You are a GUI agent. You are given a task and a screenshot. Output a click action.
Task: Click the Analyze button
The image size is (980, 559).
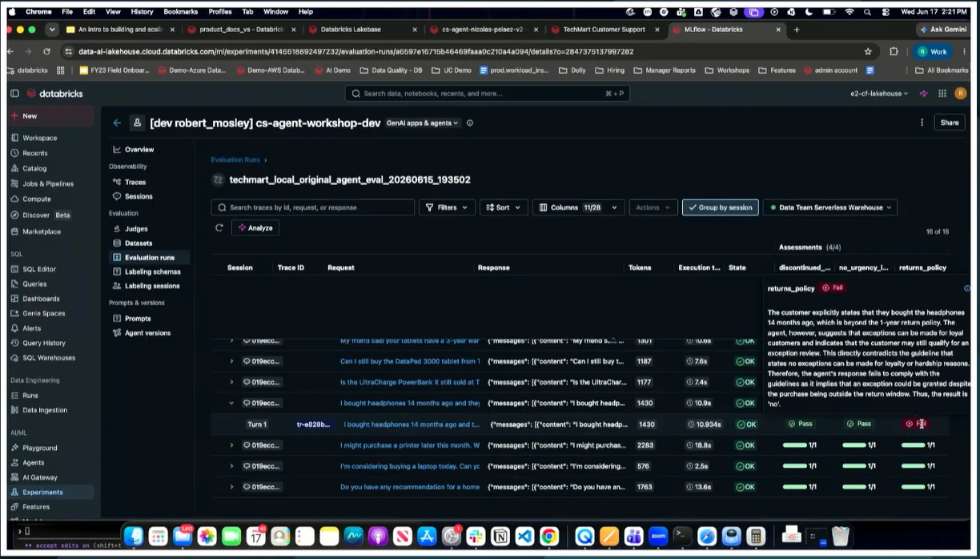(255, 228)
